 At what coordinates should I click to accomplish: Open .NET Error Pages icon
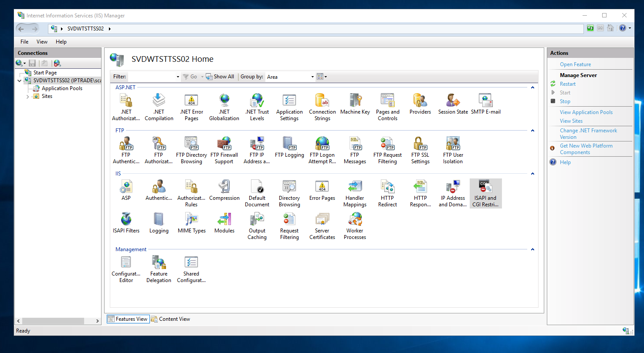pos(191,107)
